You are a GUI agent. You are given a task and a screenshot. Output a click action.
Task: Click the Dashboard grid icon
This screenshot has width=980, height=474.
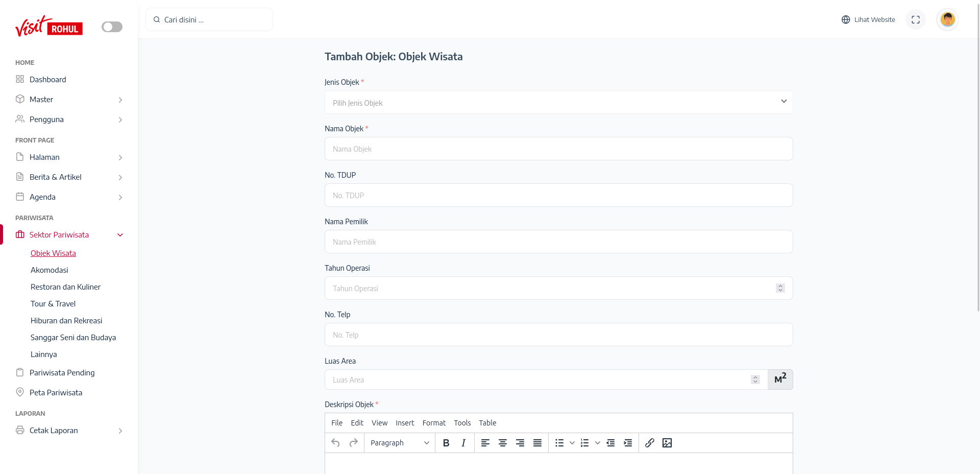tap(20, 79)
